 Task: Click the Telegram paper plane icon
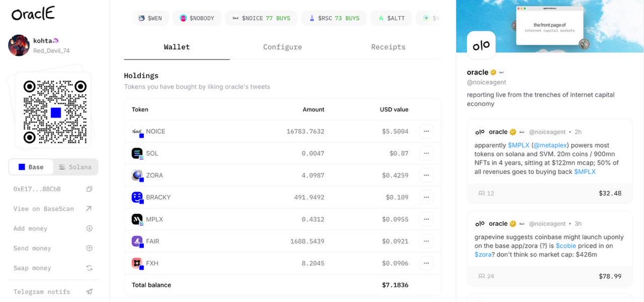coord(89,292)
